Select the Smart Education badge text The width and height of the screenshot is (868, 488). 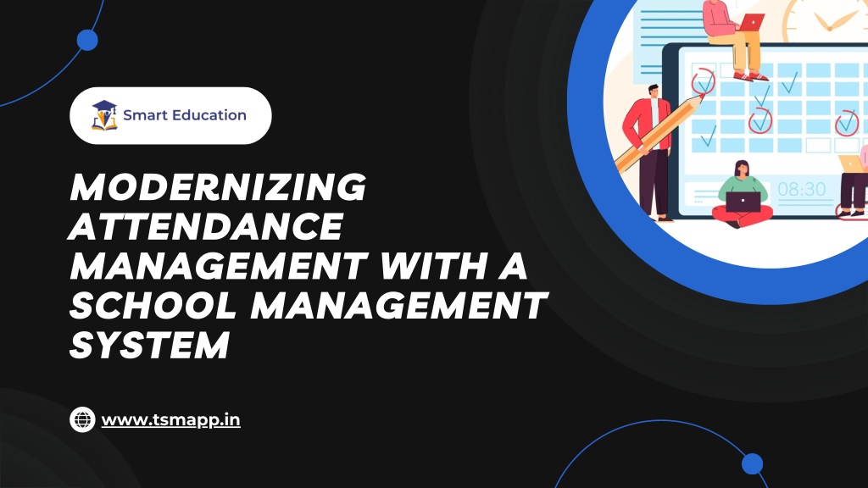(x=184, y=115)
